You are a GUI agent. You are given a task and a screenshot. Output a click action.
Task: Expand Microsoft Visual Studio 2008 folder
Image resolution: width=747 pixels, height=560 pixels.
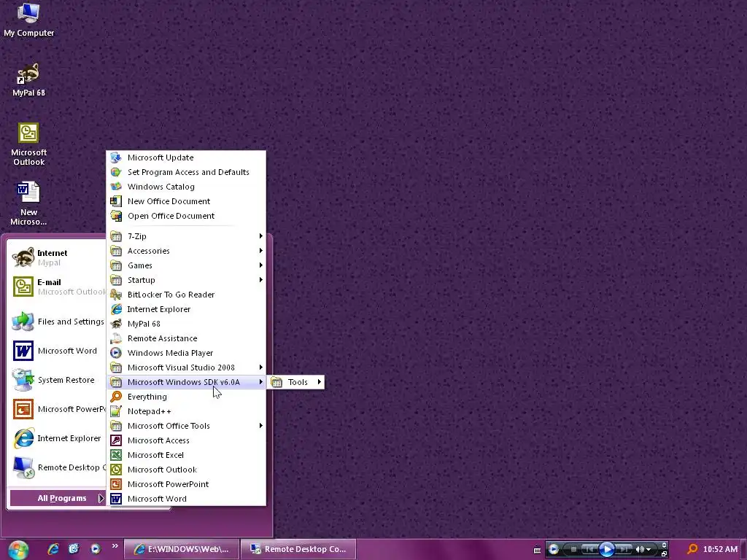(186, 367)
